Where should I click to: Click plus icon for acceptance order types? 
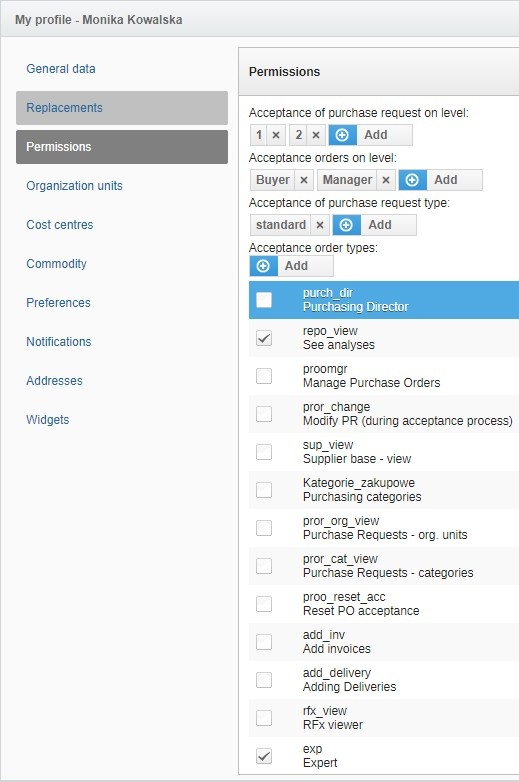click(263, 266)
